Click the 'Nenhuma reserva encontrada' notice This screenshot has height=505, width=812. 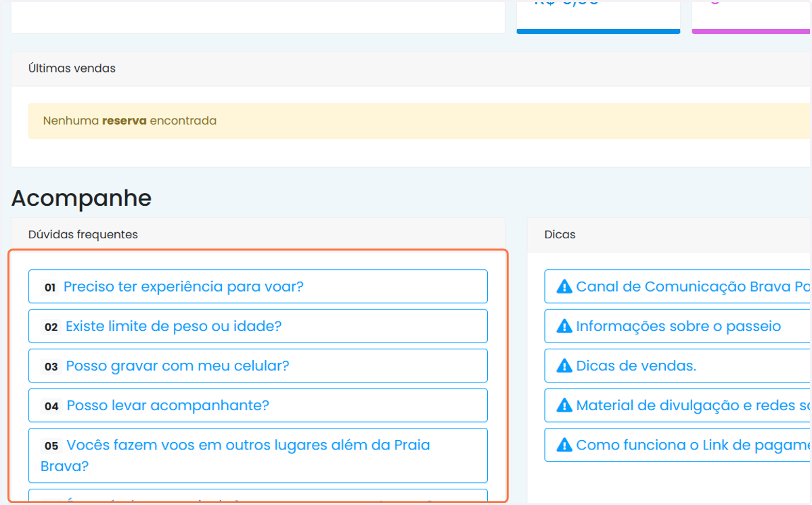[420, 121]
